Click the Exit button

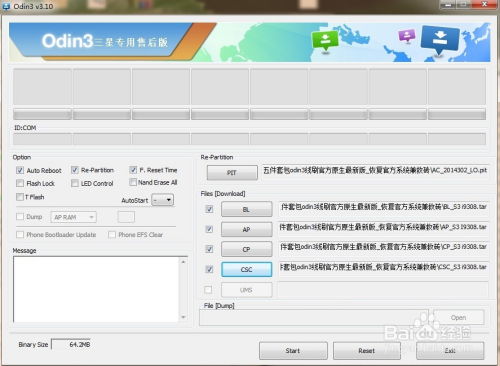450,351
